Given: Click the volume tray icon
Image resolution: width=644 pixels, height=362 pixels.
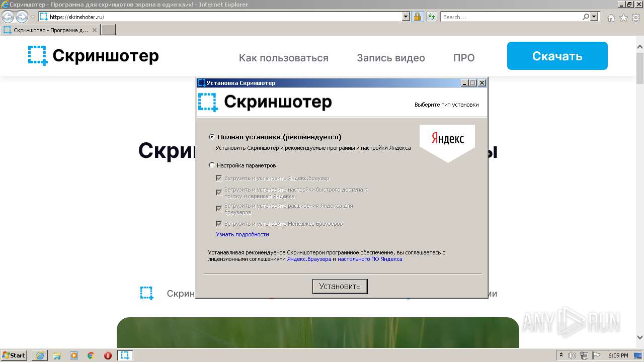Looking at the screenshot, I should tap(573, 355).
